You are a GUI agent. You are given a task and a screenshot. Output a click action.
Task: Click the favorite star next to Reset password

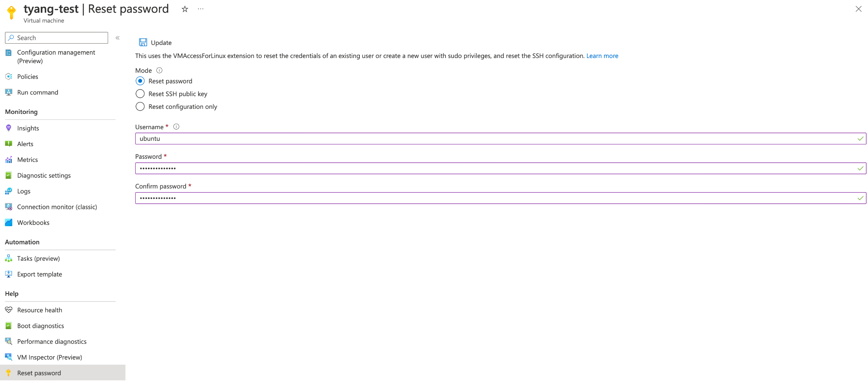[x=185, y=9]
